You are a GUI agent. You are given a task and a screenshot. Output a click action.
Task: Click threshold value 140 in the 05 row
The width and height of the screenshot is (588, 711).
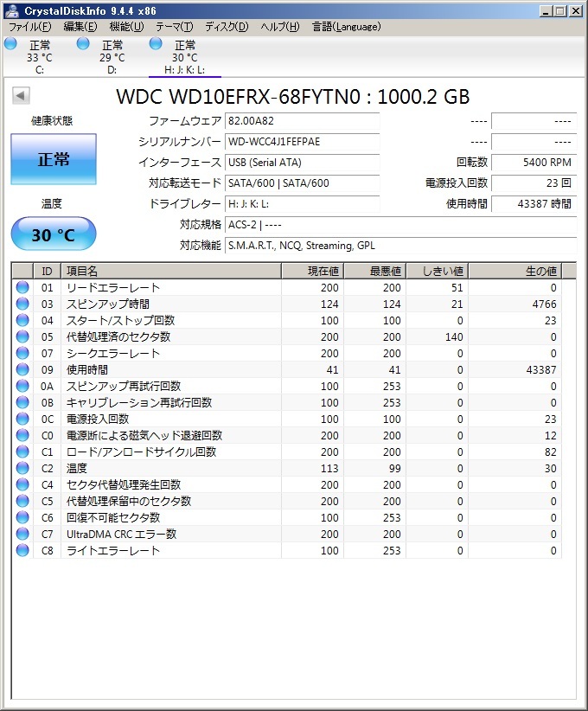(x=454, y=337)
